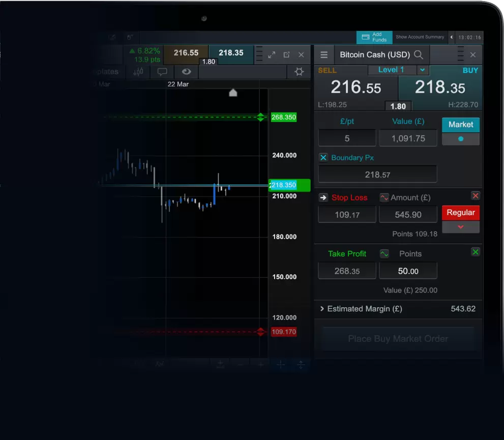Remove the Stop Loss with red X
This screenshot has width=504, height=440.
click(475, 196)
